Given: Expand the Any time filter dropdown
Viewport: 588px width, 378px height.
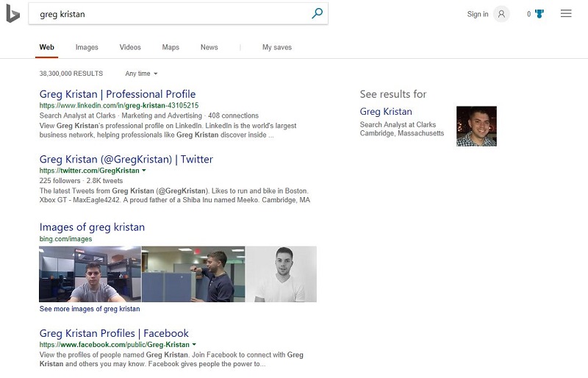Looking at the screenshot, I should (x=141, y=74).
